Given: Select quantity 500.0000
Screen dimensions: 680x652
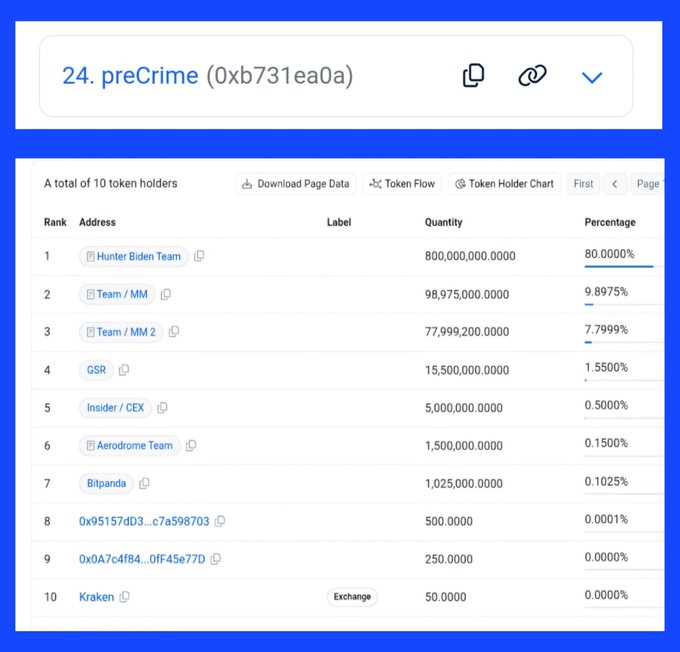Looking at the screenshot, I should coord(449,521).
